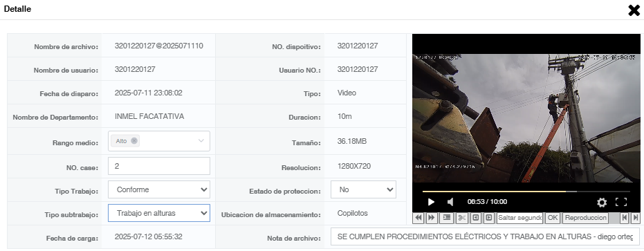Click the Nota de archivo field
The width and height of the screenshot is (644, 251).
tap(485, 236)
